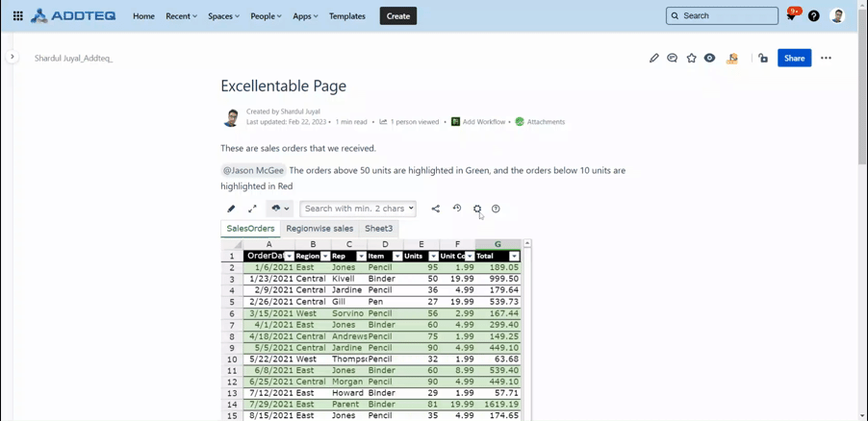Screen dimensions: 868x421
Task: Open Excellentable help icon
Action: click(x=496, y=209)
